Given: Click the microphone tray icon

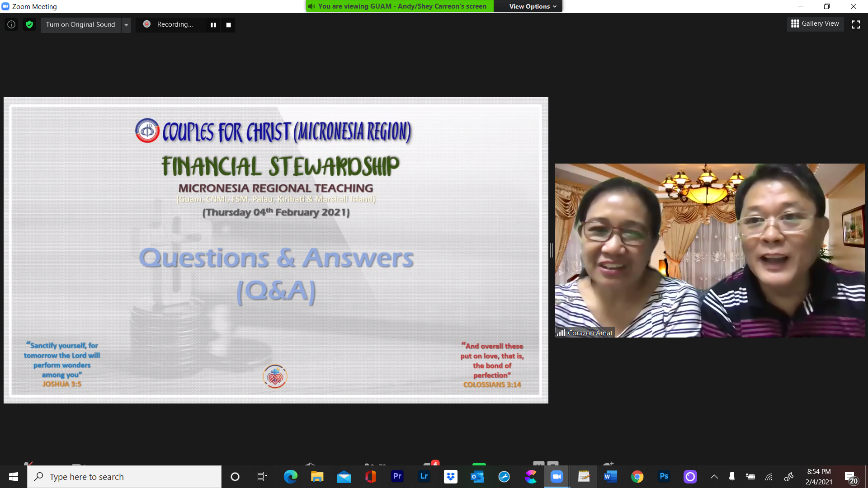Looking at the screenshot, I should (732, 477).
